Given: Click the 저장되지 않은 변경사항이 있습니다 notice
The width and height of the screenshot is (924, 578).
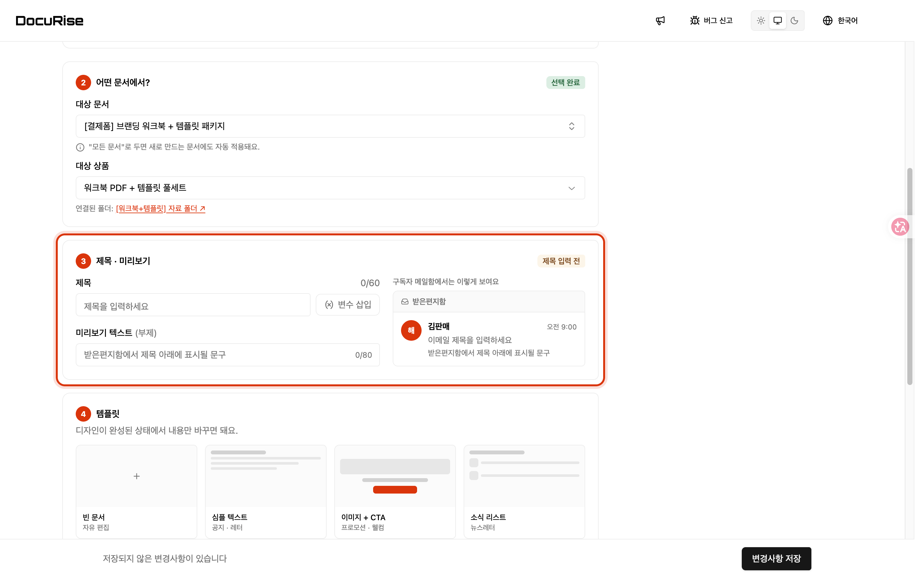Looking at the screenshot, I should 165,558.
